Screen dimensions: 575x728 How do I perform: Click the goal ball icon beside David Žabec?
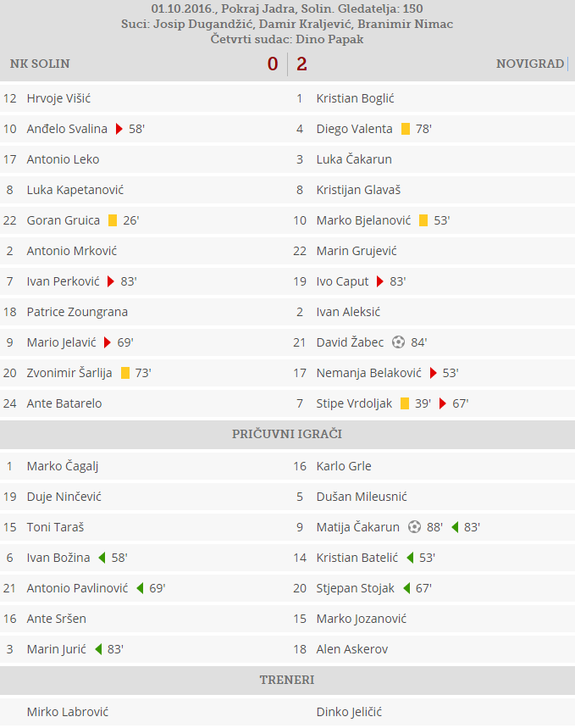click(399, 342)
